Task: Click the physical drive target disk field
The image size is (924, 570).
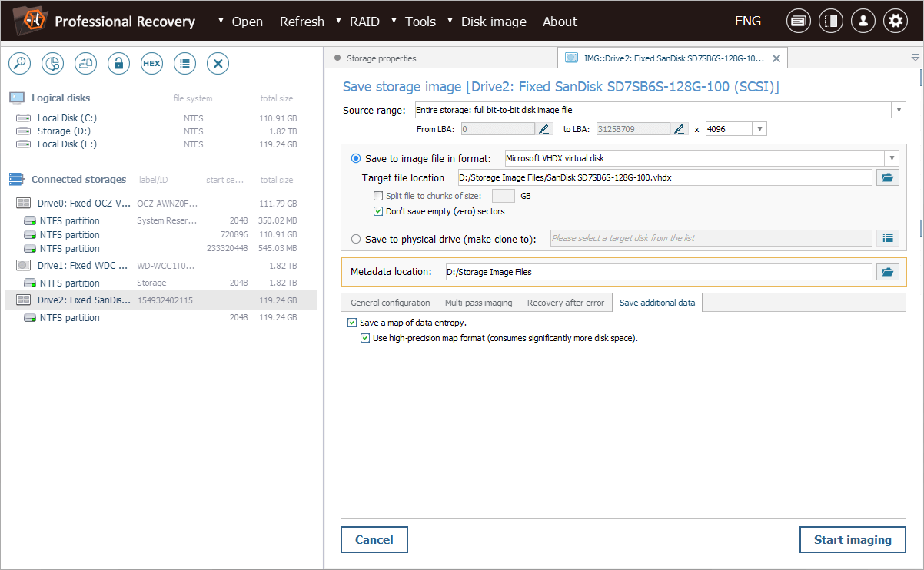Action: (x=711, y=238)
